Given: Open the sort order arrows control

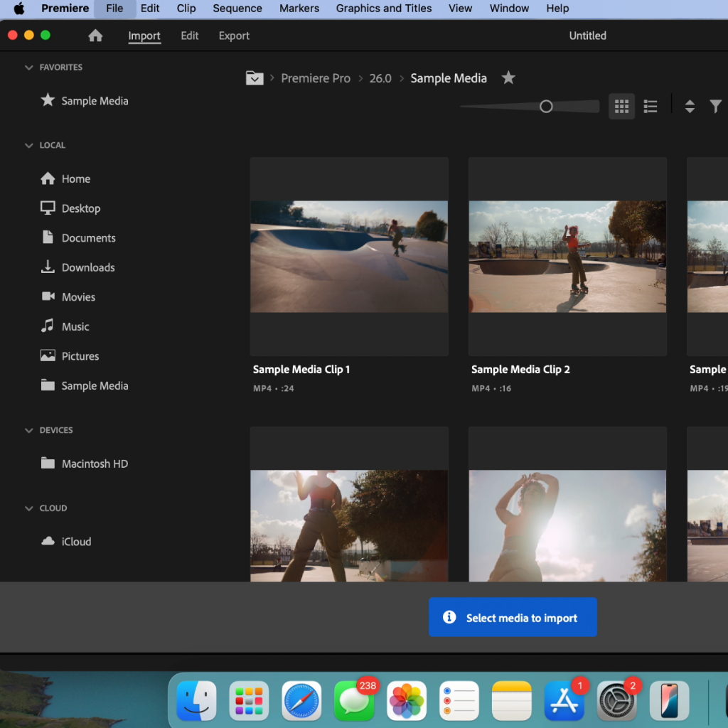Looking at the screenshot, I should pyautogui.click(x=690, y=107).
